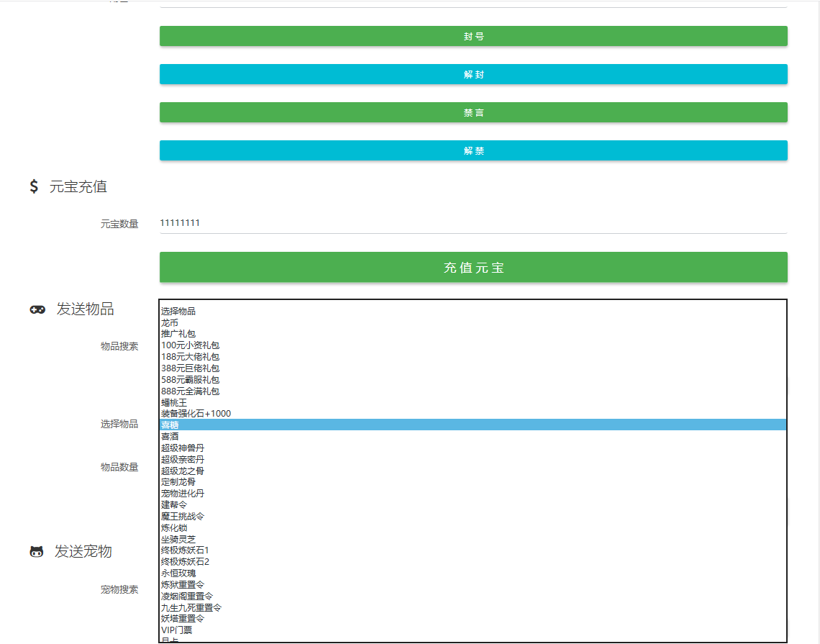Choose the 魔王挑战令 list entry
Viewport: 820px width, 644px height.
pos(183,517)
